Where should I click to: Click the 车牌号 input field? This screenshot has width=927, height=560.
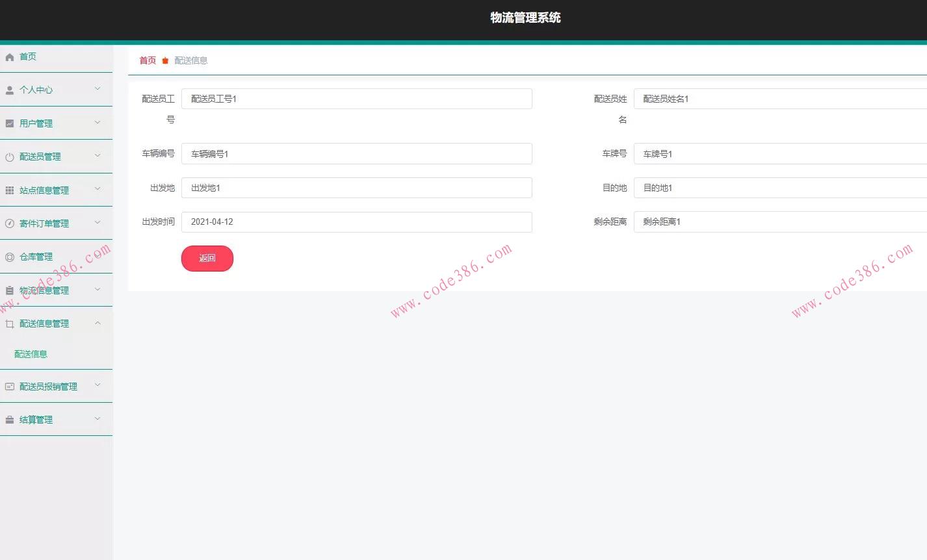click(780, 154)
